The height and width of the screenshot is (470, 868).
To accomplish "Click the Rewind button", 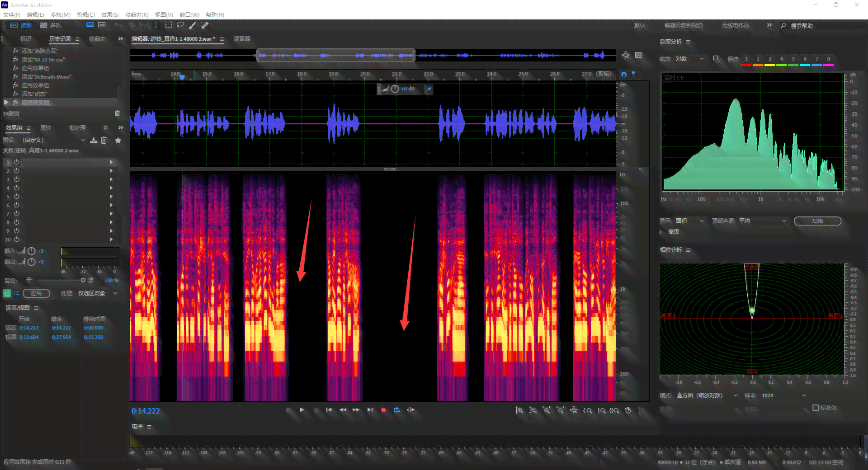I will tap(343, 410).
